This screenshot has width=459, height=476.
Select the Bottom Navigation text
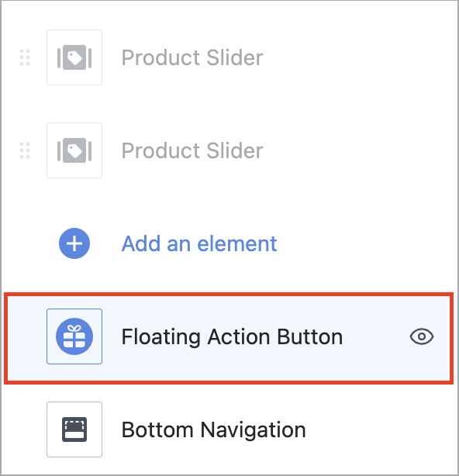point(213,429)
